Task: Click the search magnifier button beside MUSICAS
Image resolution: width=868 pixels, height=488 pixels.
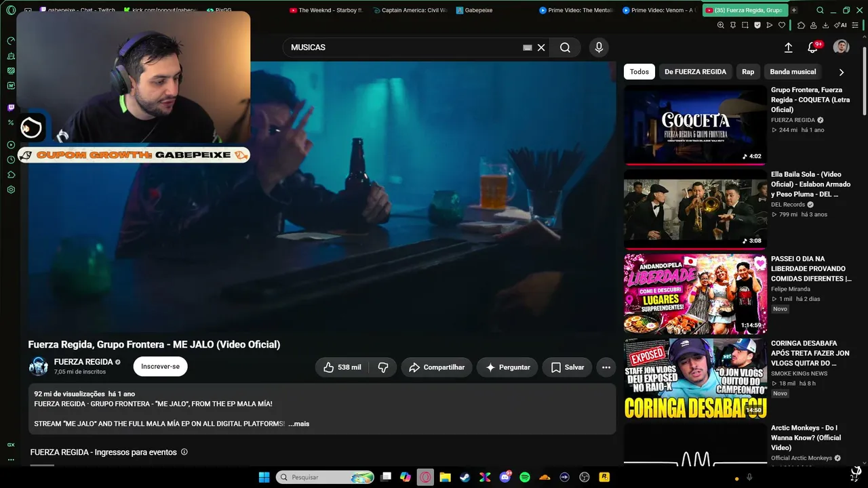Action: (x=565, y=47)
